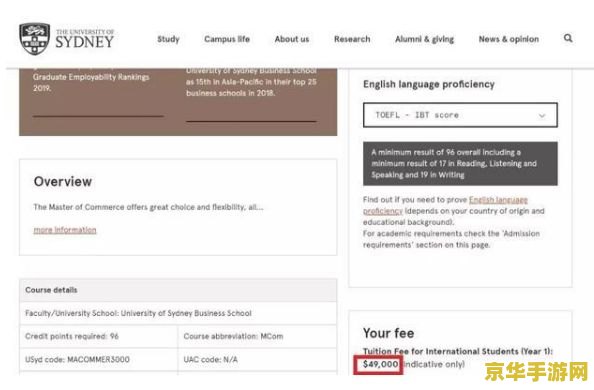The width and height of the screenshot is (594, 390).
Task: Click the SYDNEY wordmark text
Action: [x=84, y=42]
